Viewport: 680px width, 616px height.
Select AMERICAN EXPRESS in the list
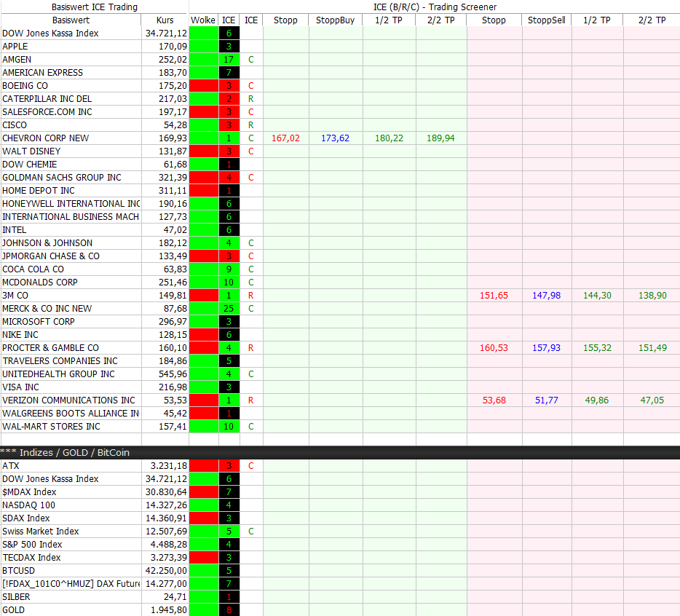pyautogui.click(x=42, y=72)
